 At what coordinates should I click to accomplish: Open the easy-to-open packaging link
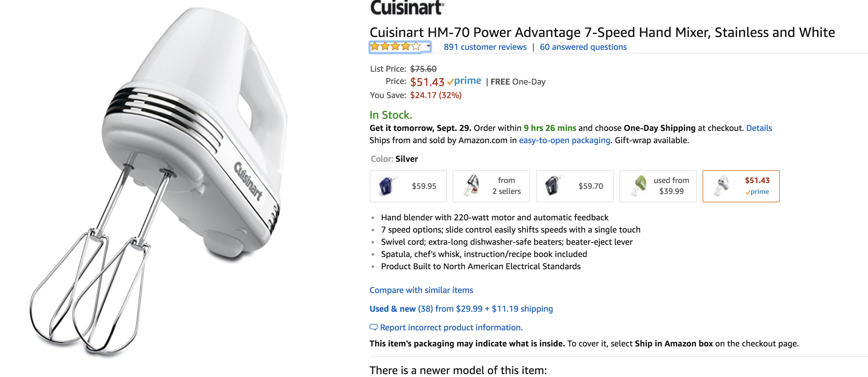[x=564, y=140]
